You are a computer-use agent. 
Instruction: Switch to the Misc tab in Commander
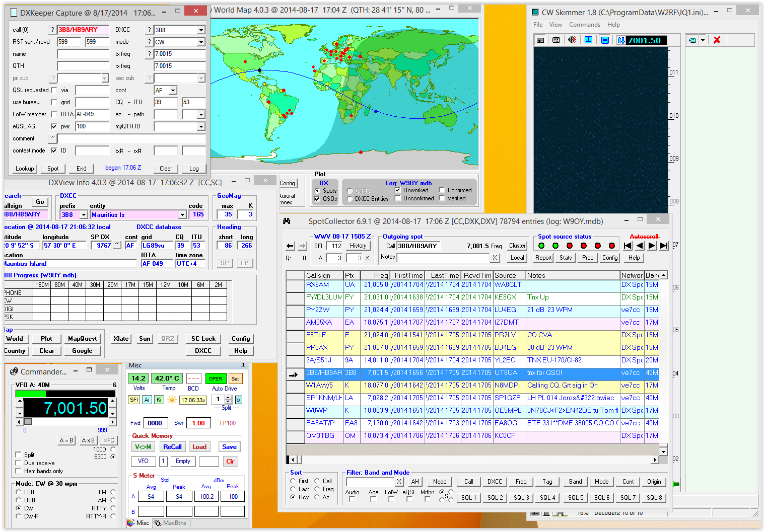coord(138,523)
